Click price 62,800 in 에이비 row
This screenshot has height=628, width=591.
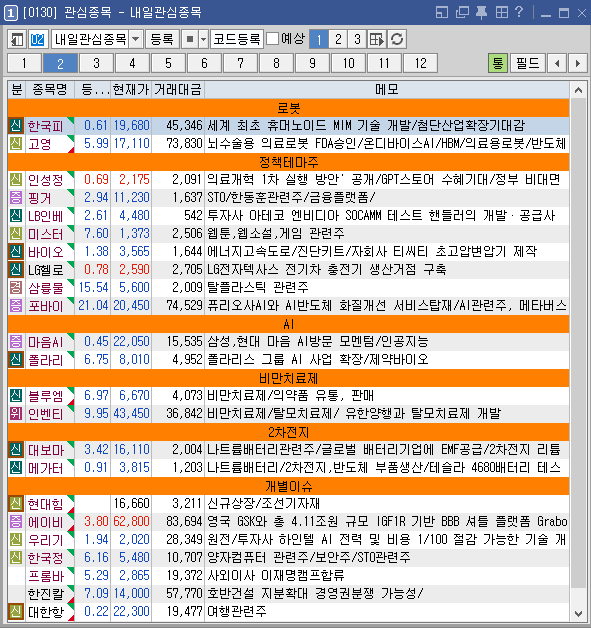[x=131, y=521]
